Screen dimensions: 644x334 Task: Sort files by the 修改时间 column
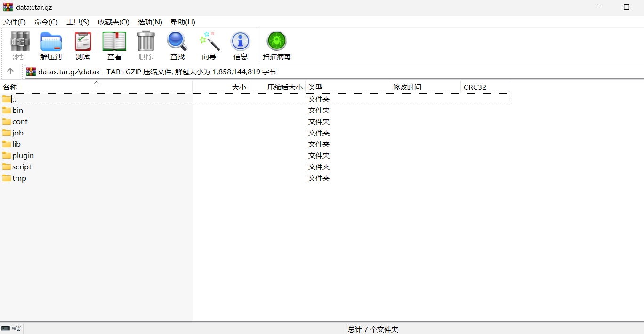[407, 87]
